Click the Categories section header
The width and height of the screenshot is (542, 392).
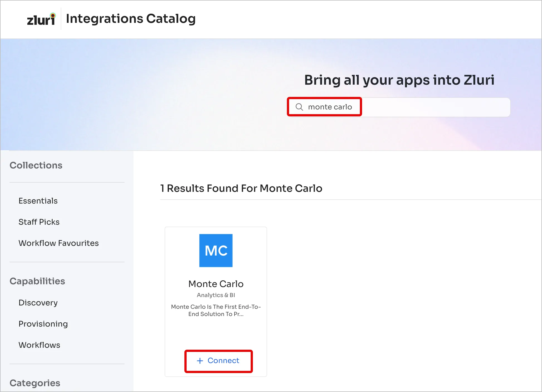35,383
